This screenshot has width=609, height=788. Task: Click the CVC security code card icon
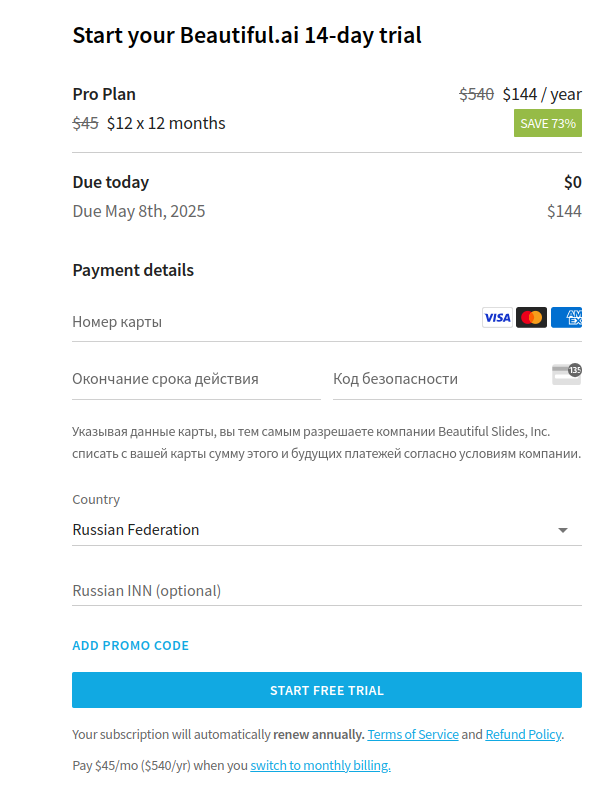point(566,374)
